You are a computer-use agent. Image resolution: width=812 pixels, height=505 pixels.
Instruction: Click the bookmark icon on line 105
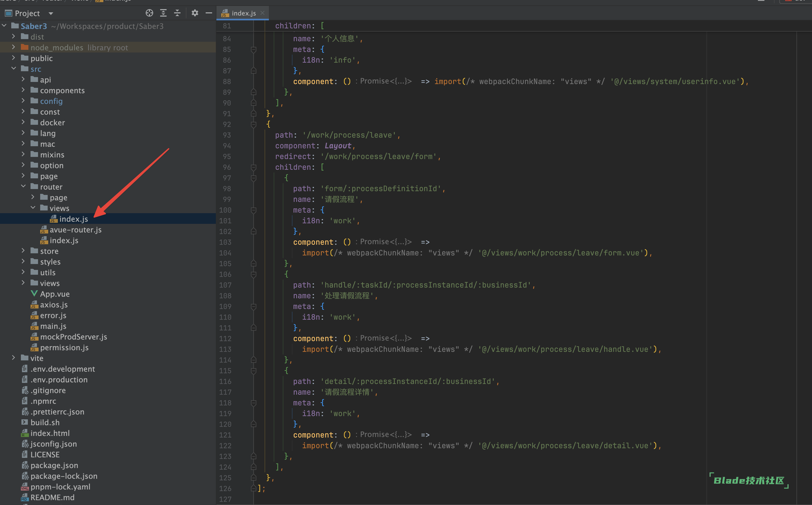click(253, 263)
